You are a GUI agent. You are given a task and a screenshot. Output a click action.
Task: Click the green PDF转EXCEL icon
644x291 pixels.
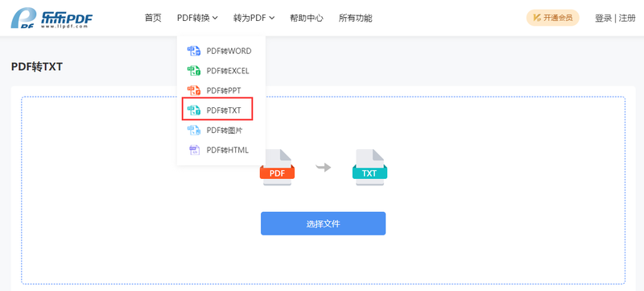[x=194, y=71]
